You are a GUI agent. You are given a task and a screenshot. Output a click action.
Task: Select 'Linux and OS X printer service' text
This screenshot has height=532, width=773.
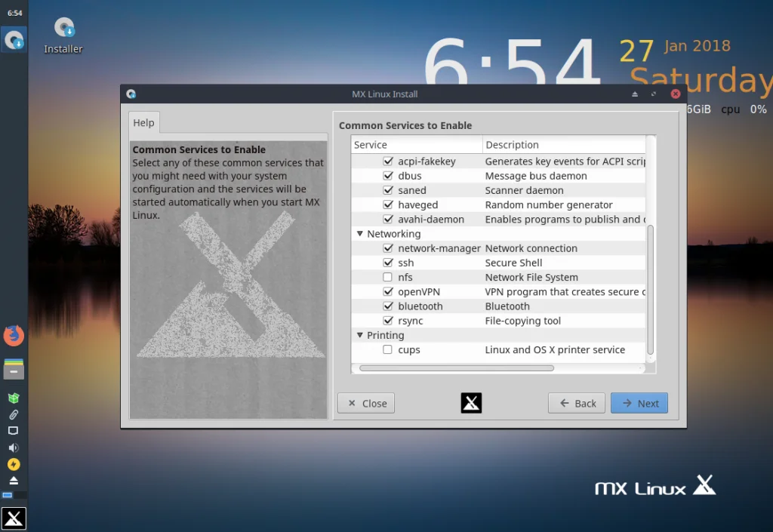tap(555, 349)
